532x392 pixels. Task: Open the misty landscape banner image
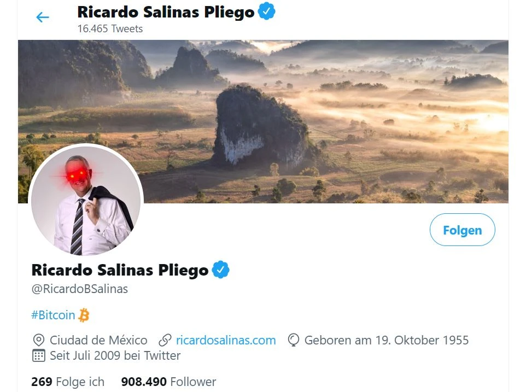pos(263,121)
